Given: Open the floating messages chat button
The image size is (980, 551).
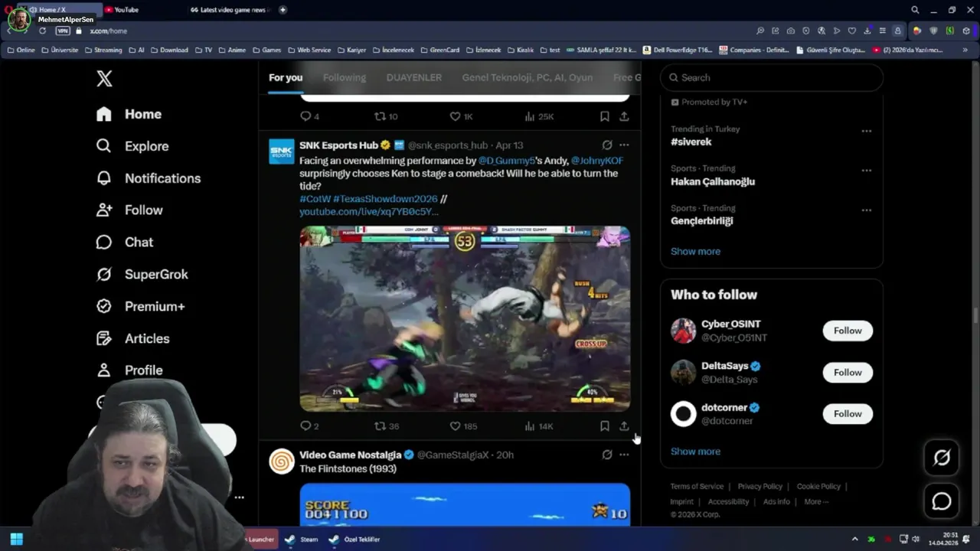Looking at the screenshot, I should click(x=942, y=501).
